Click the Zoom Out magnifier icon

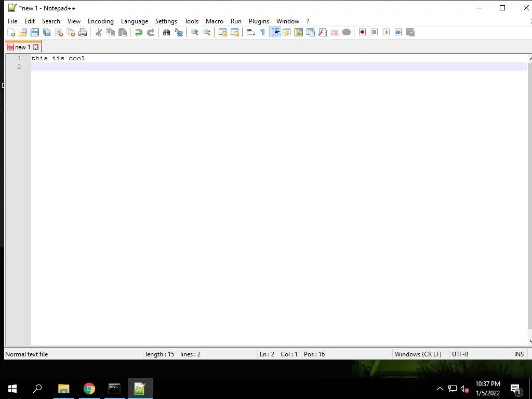[x=206, y=32]
